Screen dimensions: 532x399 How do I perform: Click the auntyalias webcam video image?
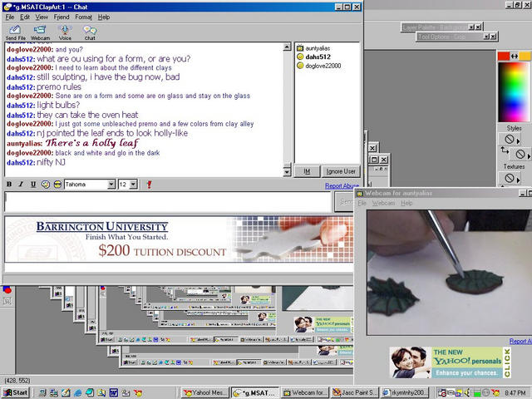[x=449, y=273]
